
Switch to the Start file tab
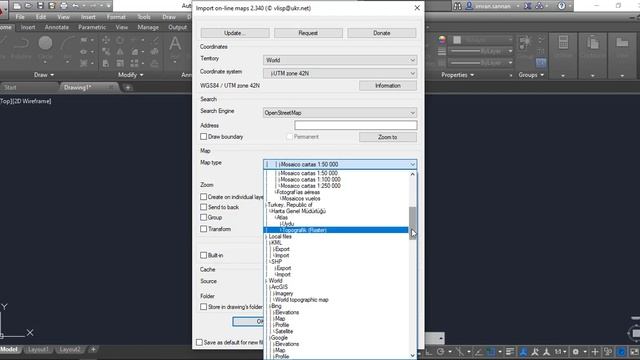coord(10,87)
